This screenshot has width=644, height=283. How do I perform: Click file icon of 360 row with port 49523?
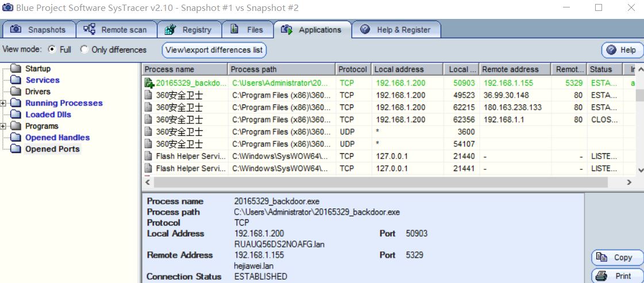[149, 95]
